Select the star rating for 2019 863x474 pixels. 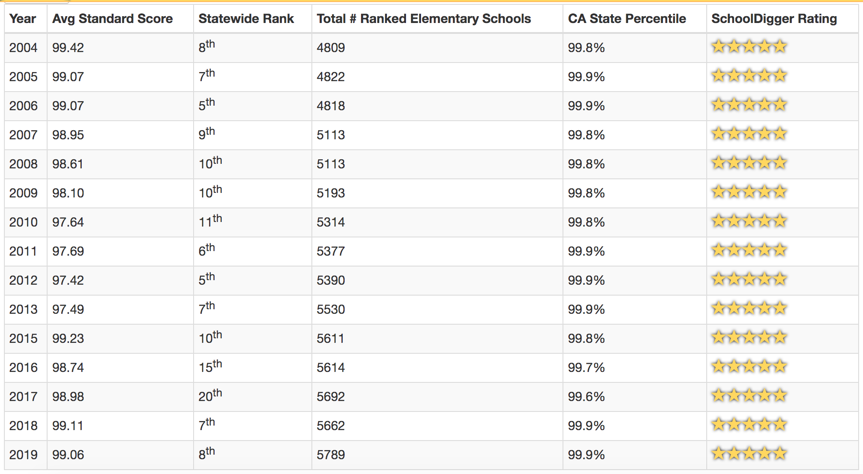(749, 454)
